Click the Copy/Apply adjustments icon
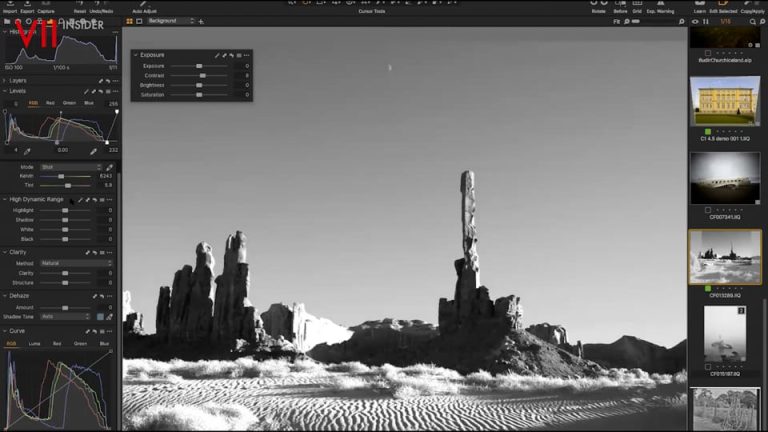This screenshot has height=432, width=768. coord(751,4)
